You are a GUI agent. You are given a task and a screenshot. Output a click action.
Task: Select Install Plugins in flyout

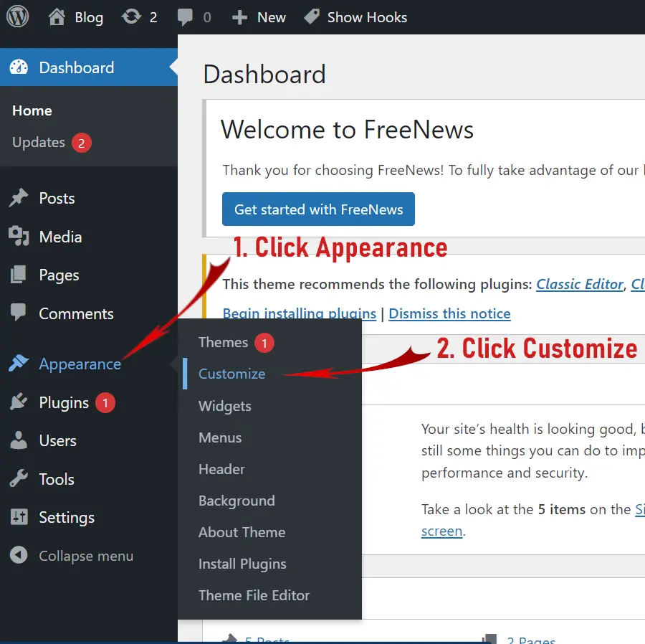click(242, 564)
